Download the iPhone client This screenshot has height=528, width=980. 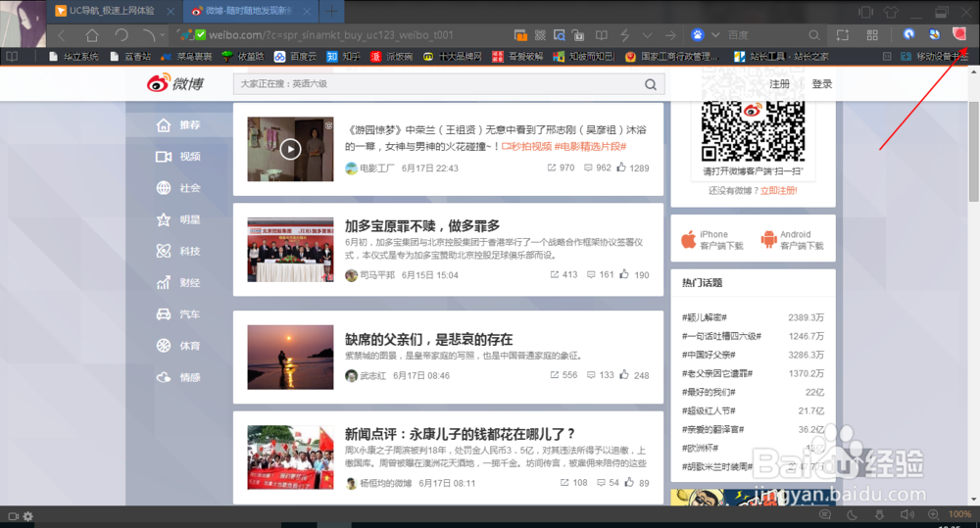711,239
